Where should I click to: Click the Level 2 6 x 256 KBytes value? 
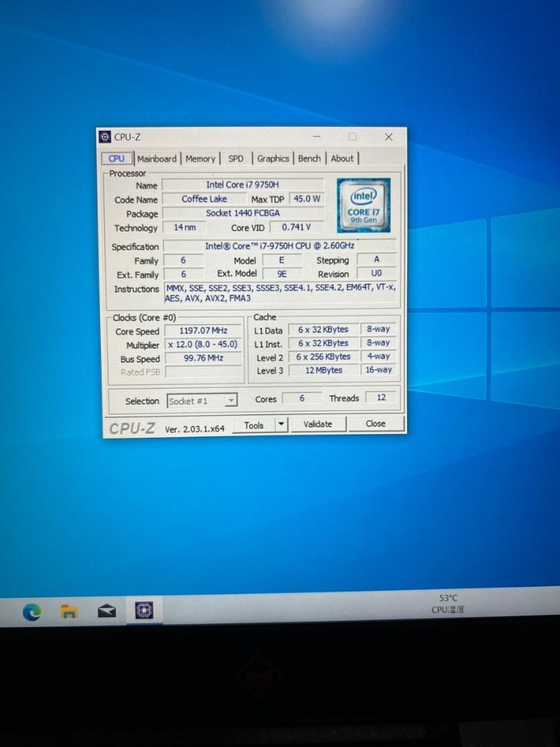324,356
